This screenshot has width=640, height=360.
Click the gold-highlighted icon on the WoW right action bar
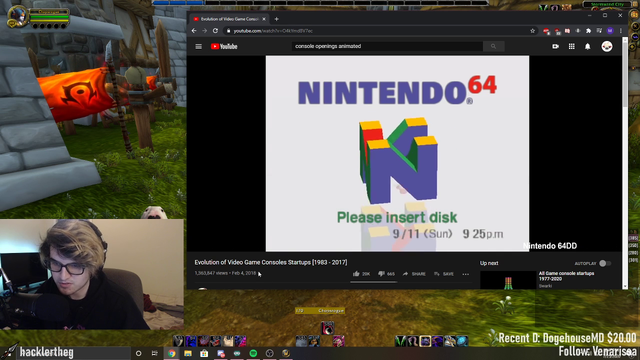pyautogui.click(x=425, y=341)
